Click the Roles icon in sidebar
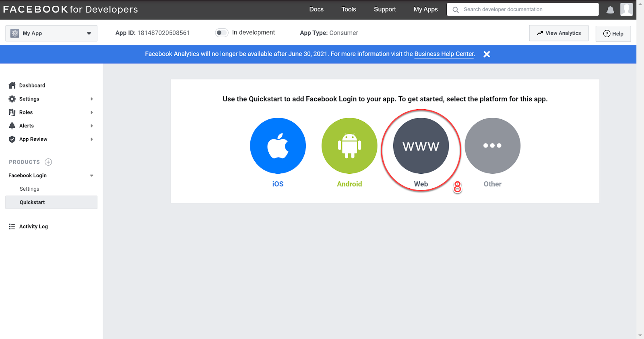644x339 pixels. 12,112
